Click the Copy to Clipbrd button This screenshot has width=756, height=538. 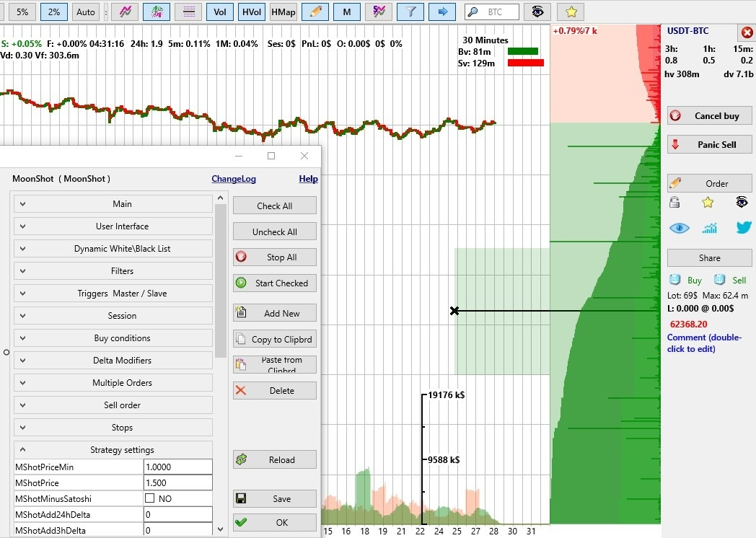pyautogui.click(x=275, y=340)
